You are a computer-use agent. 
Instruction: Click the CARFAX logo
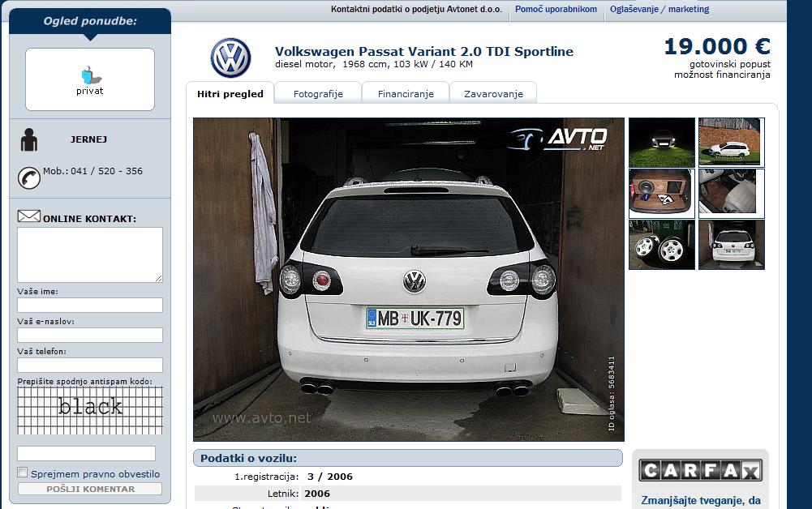tap(700, 470)
